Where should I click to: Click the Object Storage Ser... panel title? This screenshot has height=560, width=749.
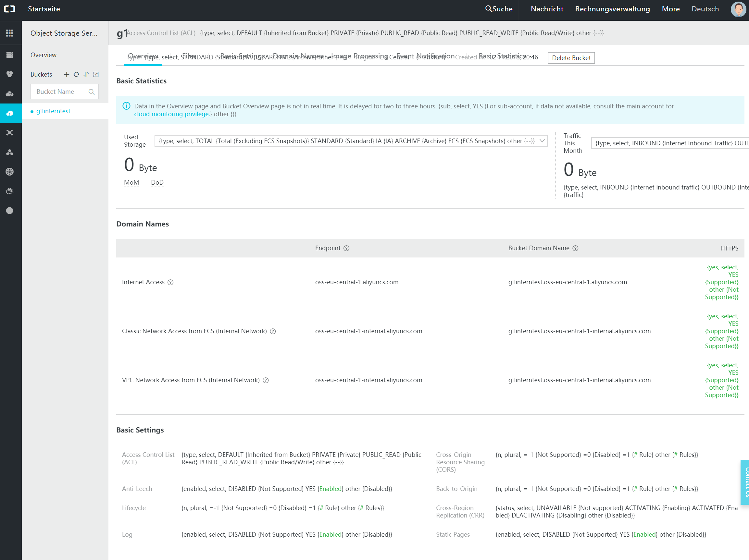tap(64, 33)
